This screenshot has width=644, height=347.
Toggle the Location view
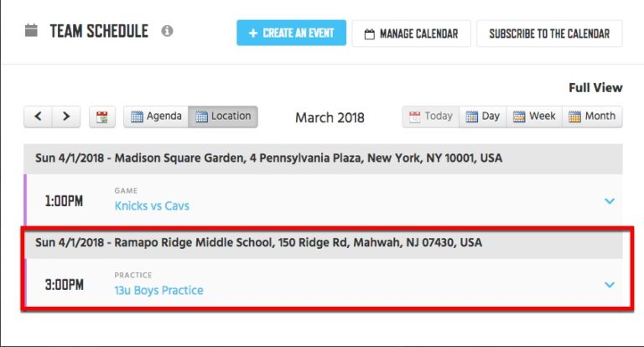pyautogui.click(x=223, y=117)
